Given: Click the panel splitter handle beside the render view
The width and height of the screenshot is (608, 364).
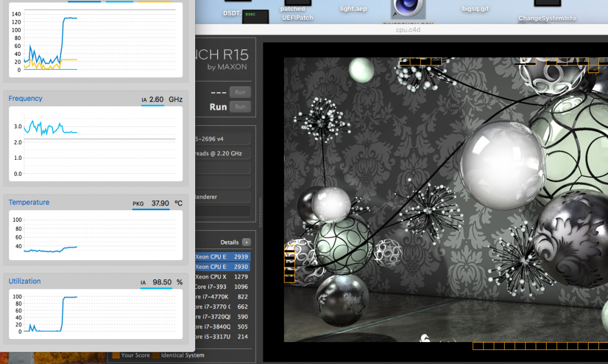Looking at the screenshot, I should (x=260, y=213).
